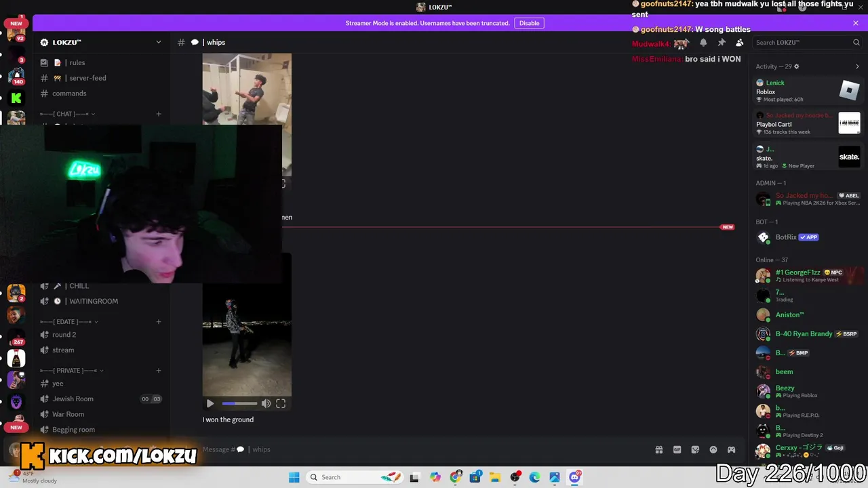Open the server with 267 badge
868x488 pixels.
16,335
